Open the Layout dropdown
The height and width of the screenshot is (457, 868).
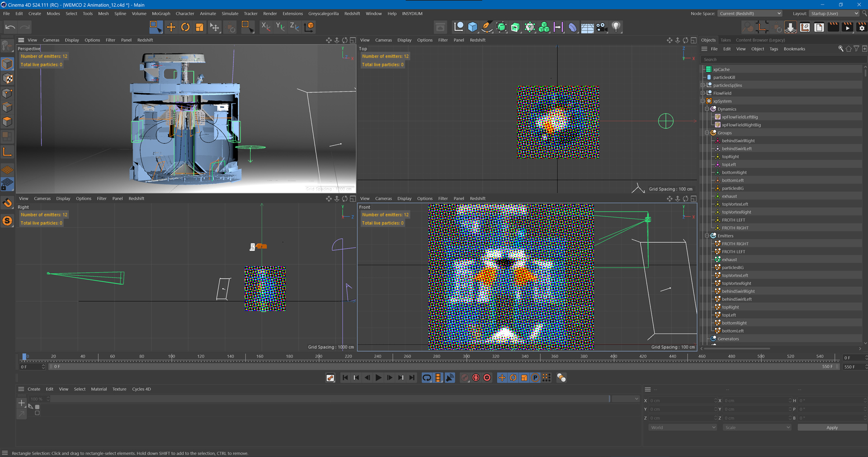[x=834, y=14]
